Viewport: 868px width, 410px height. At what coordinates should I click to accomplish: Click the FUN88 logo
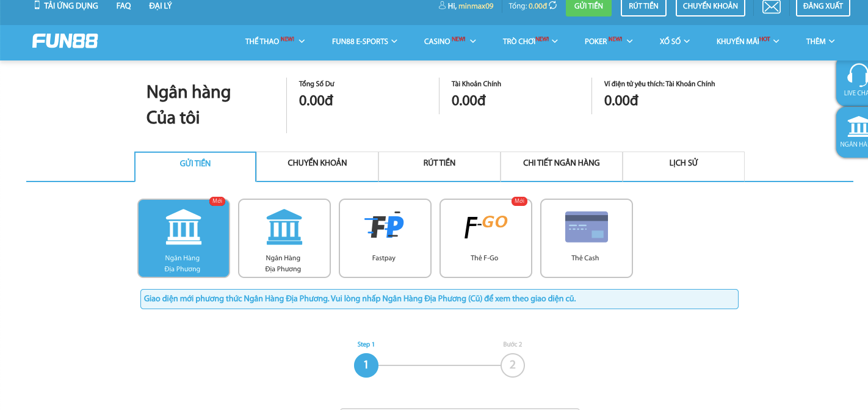coord(65,41)
